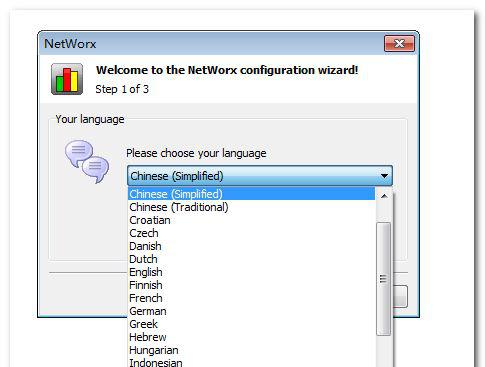Choose French from the language list
Screen dimensions: 485x367
[252, 298]
